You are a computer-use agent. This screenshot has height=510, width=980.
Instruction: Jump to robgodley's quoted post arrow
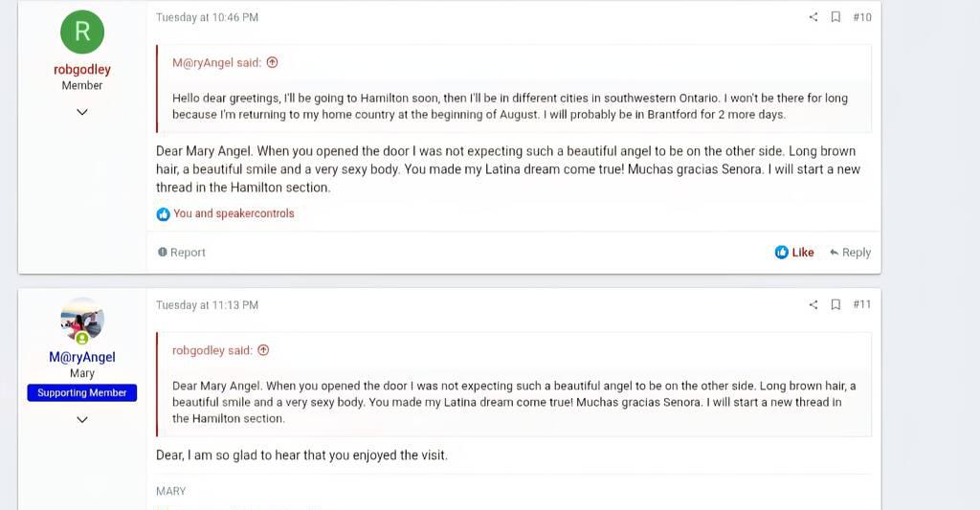point(263,351)
